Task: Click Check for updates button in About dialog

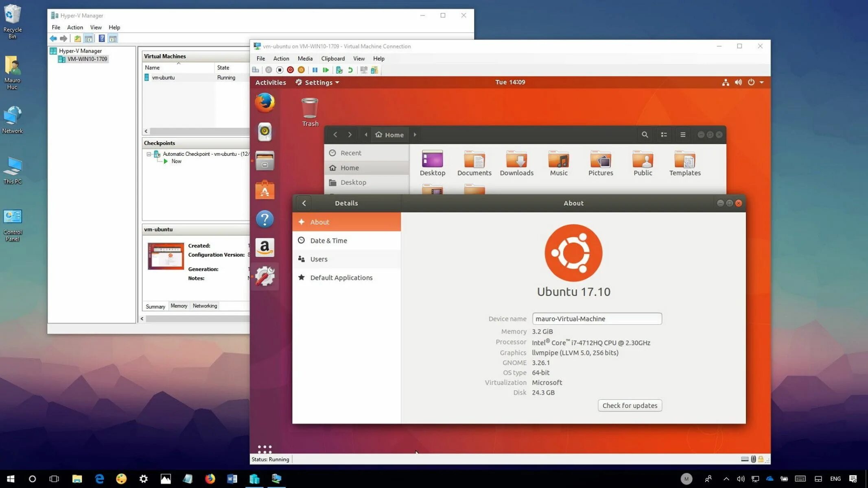Action: pos(630,405)
